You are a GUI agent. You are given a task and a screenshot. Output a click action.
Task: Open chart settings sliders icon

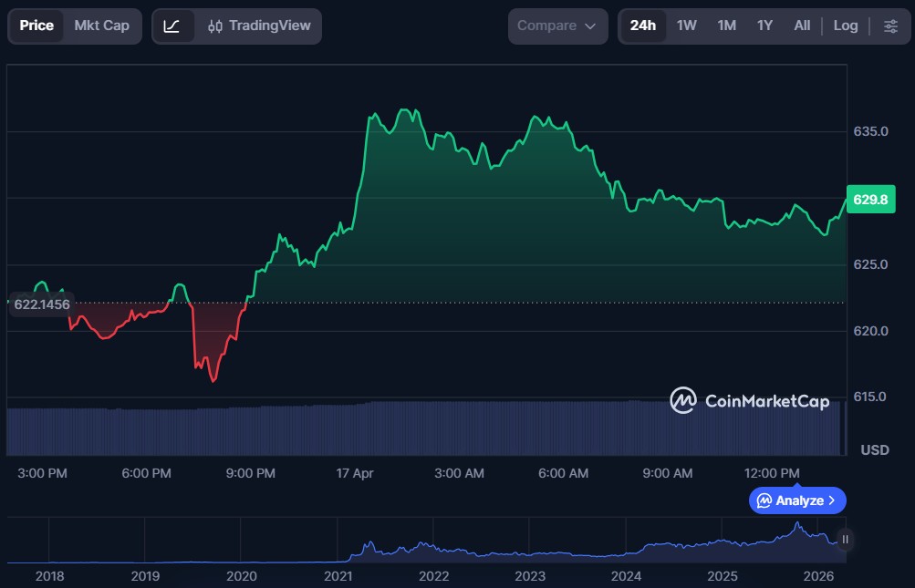[x=890, y=26]
